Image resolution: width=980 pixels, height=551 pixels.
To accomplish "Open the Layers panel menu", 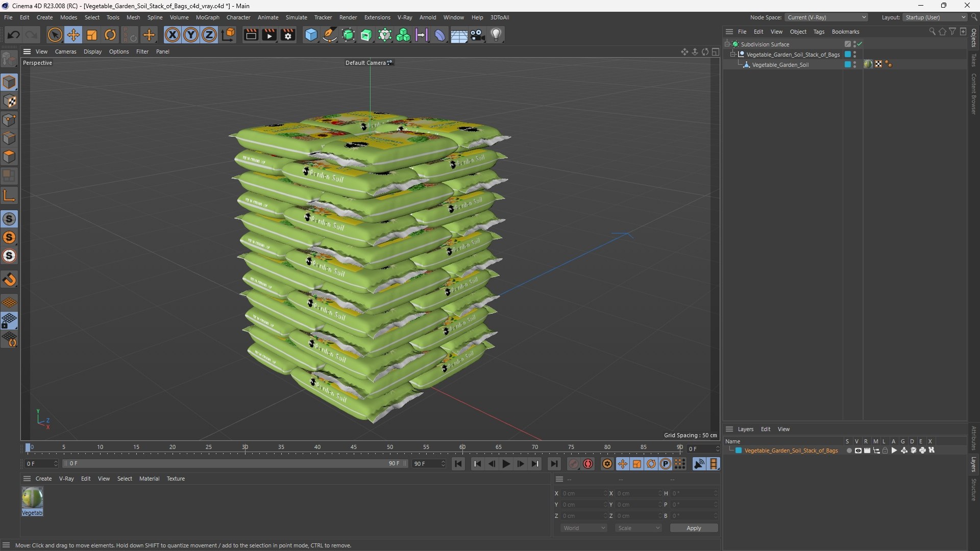I will [x=745, y=429].
